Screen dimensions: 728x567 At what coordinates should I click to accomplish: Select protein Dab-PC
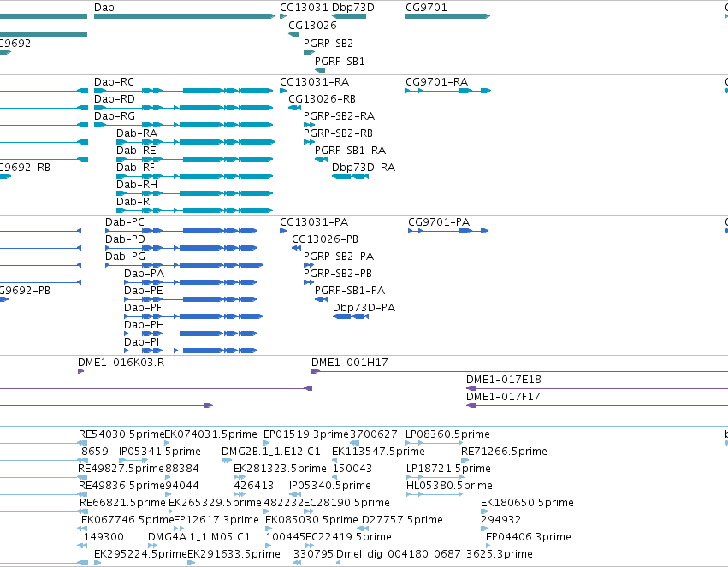(x=181, y=231)
